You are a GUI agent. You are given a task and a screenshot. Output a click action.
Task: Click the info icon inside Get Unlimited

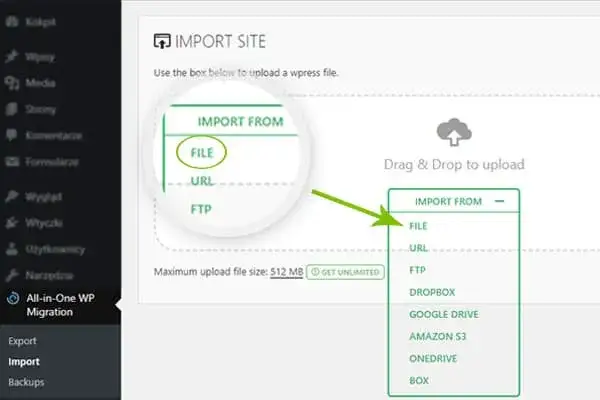click(315, 272)
